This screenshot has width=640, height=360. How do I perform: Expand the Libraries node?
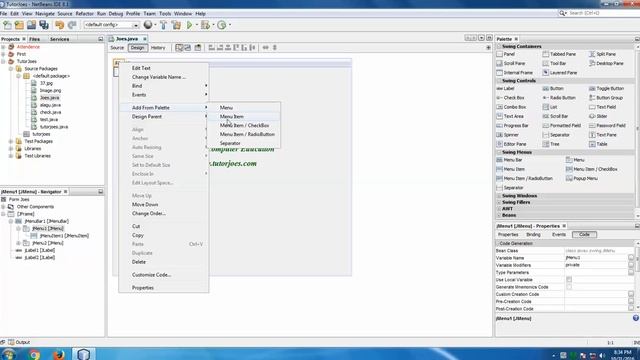(x=11, y=149)
